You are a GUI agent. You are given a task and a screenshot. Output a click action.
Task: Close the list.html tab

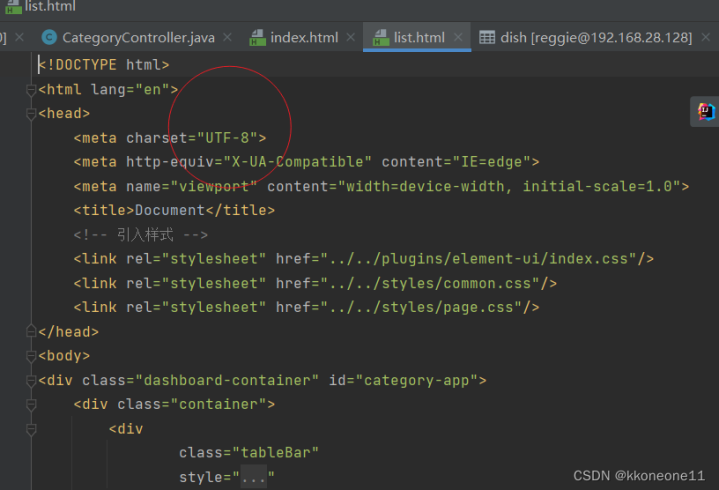tap(458, 37)
